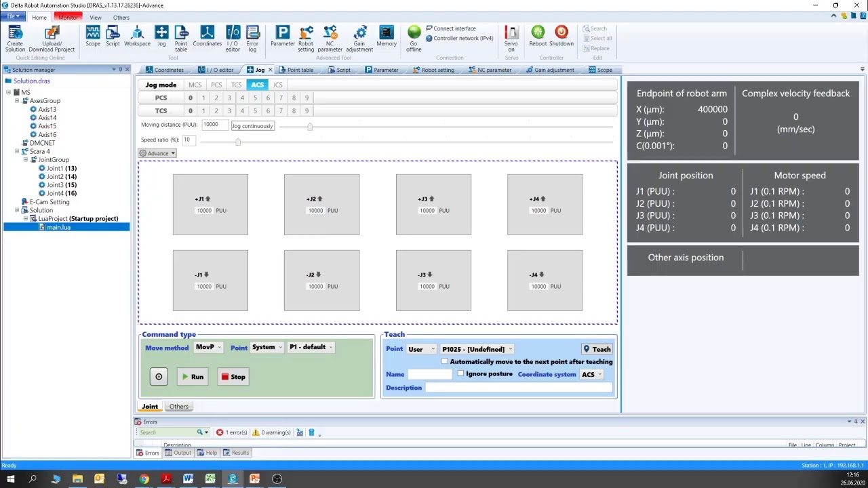Click Controller network (IPv4) option

[459, 38]
